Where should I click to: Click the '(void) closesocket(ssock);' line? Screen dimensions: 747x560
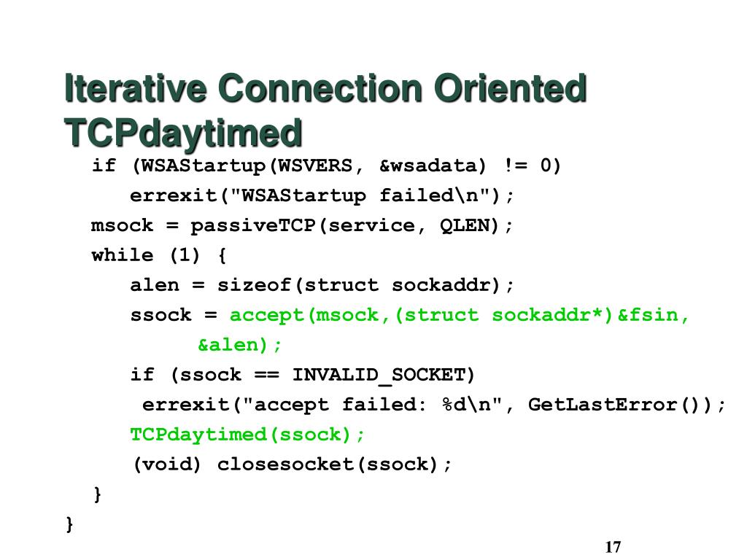(292, 464)
